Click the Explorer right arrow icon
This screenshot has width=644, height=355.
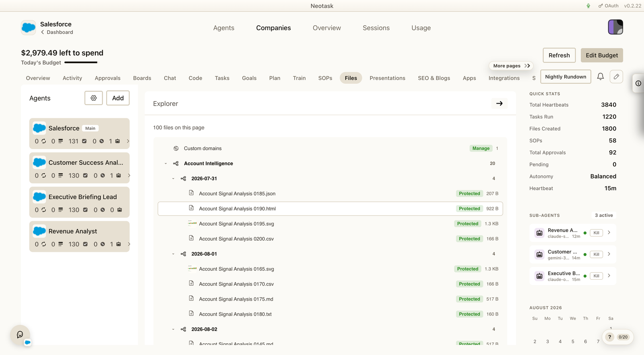click(x=500, y=104)
